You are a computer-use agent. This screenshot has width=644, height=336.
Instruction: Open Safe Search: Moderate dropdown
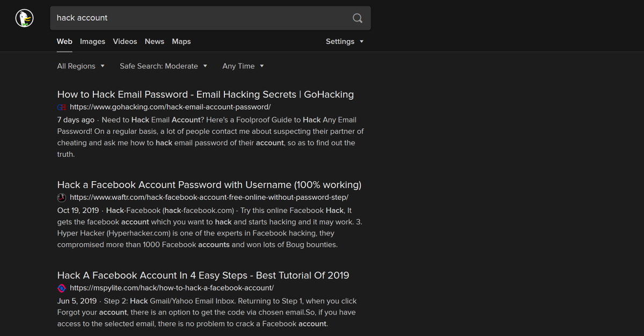[x=163, y=66]
